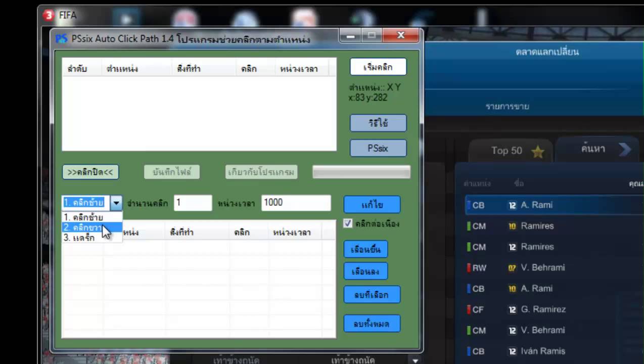Select the CF G. Ramirez row
The image size is (644, 364).
pyautogui.click(x=555, y=309)
